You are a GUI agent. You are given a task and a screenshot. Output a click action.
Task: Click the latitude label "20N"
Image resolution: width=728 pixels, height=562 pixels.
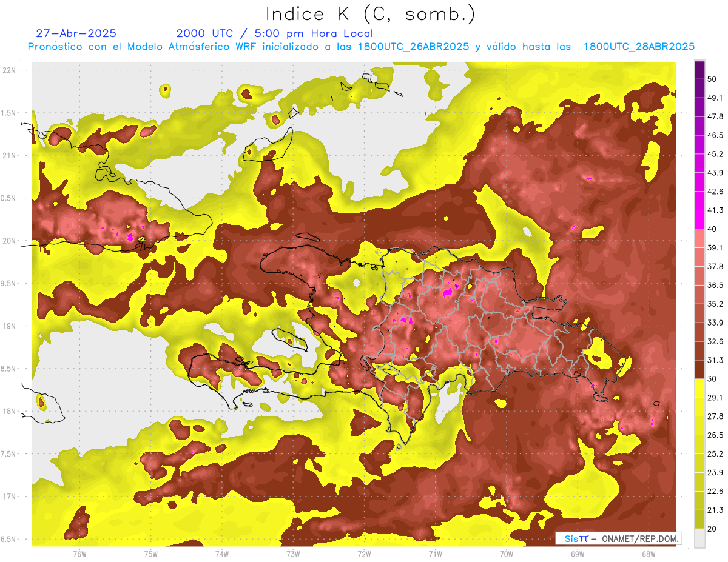[x=10, y=241]
